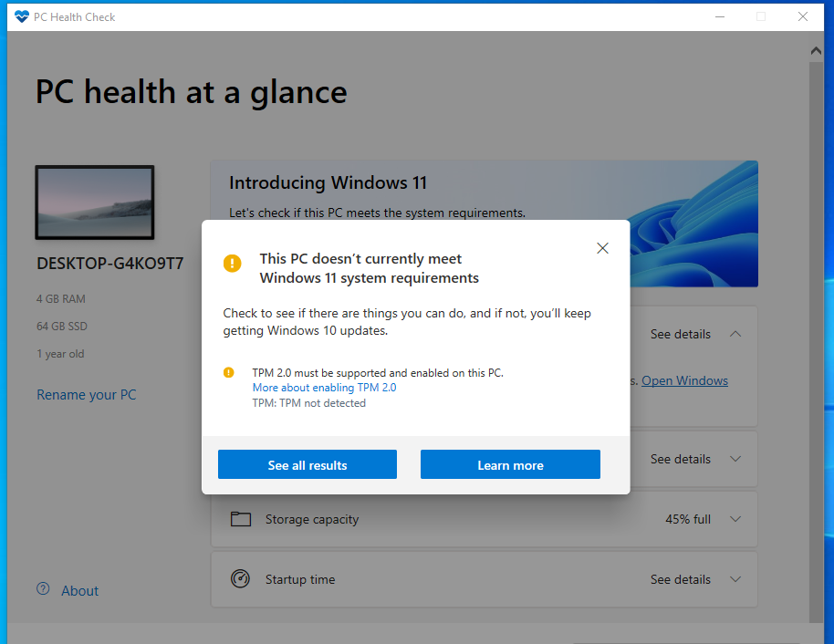Click the PC desktop thumbnail image
The image size is (834, 644).
click(95, 203)
